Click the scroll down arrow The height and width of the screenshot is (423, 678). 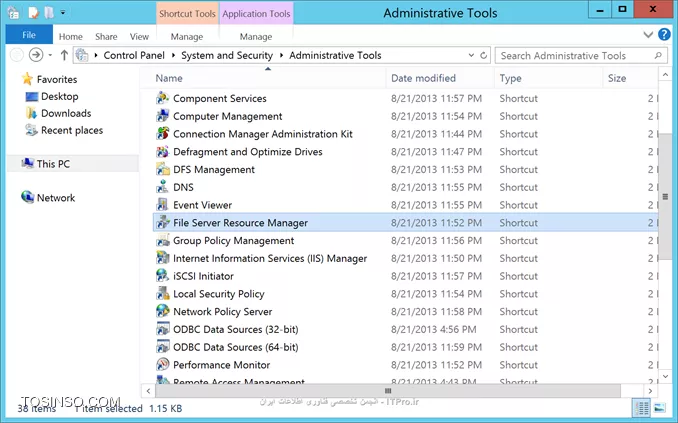pyautogui.click(x=665, y=377)
